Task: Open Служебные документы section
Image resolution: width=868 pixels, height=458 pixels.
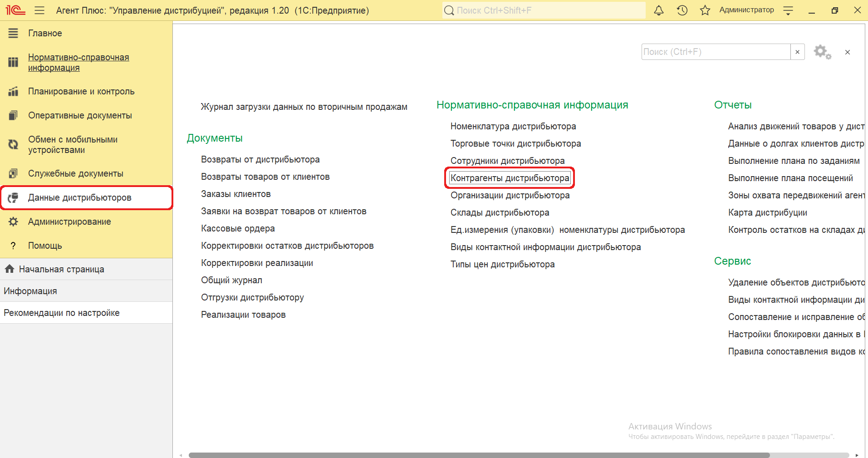Action: point(86,173)
